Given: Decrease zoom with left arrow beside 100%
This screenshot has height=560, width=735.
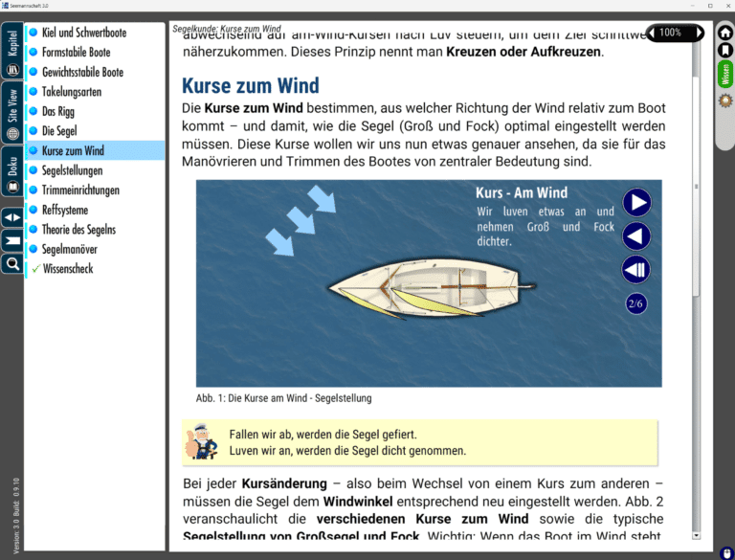Looking at the screenshot, I should tap(651, 33).
